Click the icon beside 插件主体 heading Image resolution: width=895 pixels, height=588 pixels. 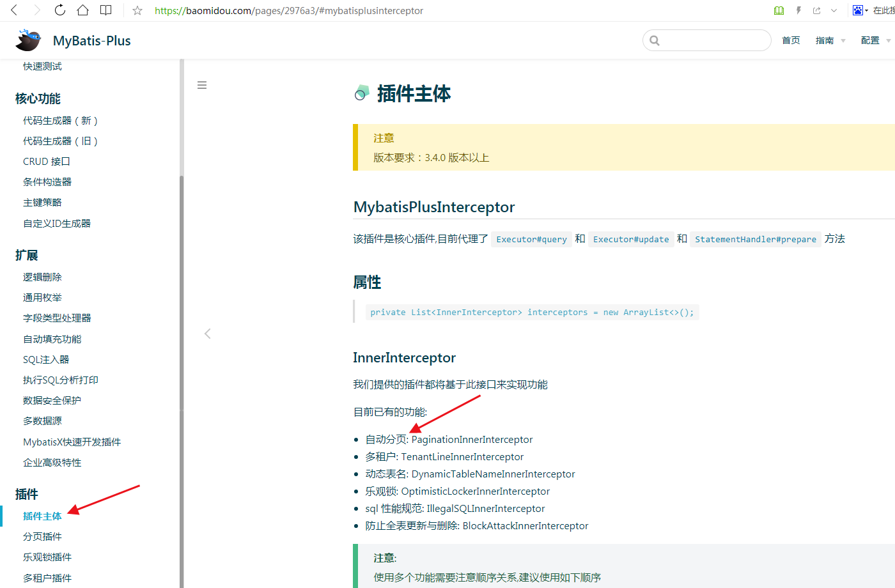tap(362, 93)
